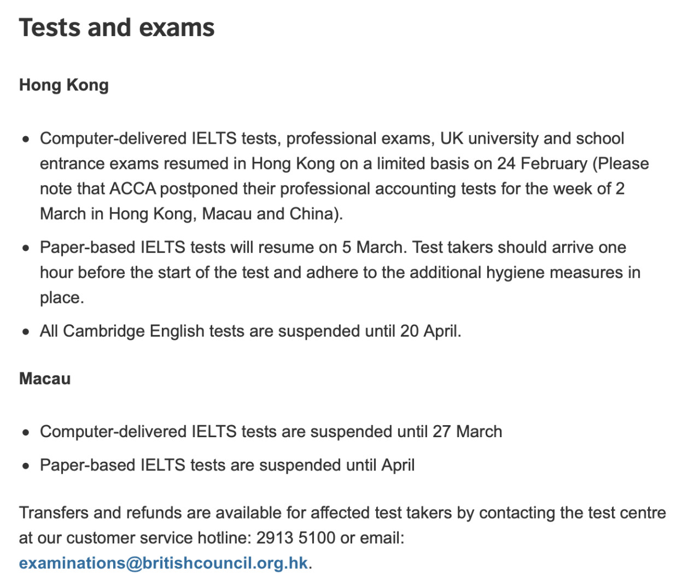Click the "27 March" date in Macau section
Viewport: 700px width, 588px height.
(x=467, y=432)
